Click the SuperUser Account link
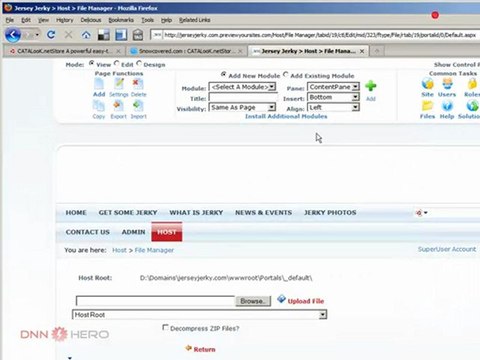This screenshot has width=480, height=360. (x=447, y=249)
